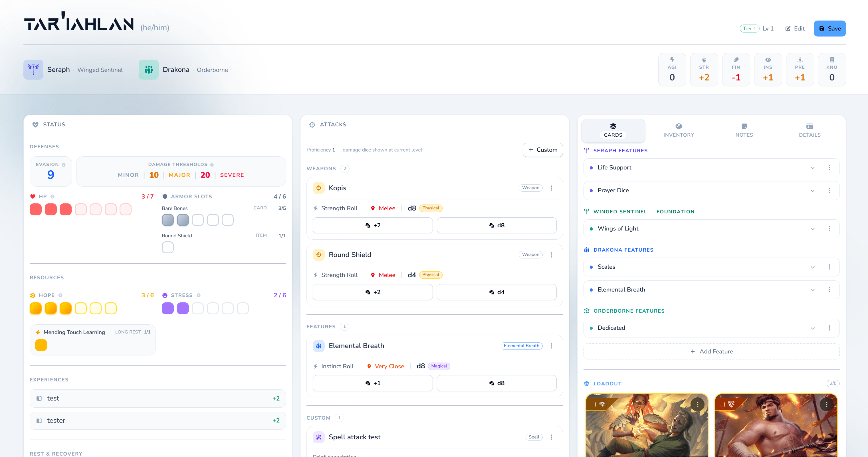
Task: Click the Stress info icon
Action: (x=199, y=295)
